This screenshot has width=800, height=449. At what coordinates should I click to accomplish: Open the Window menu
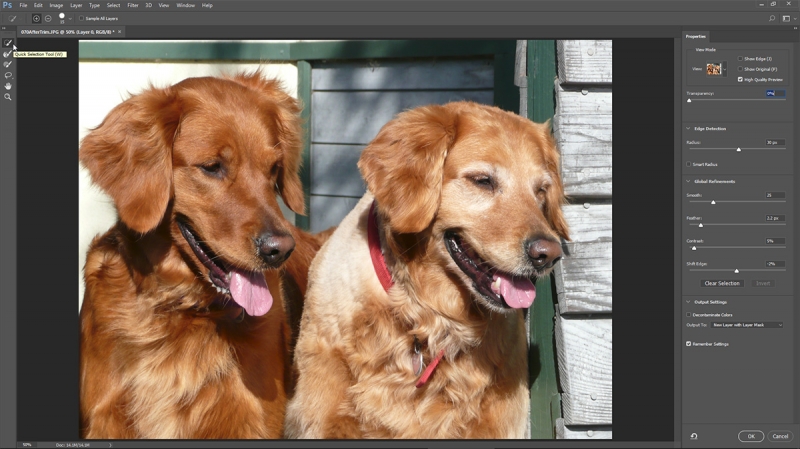[185, 5]
